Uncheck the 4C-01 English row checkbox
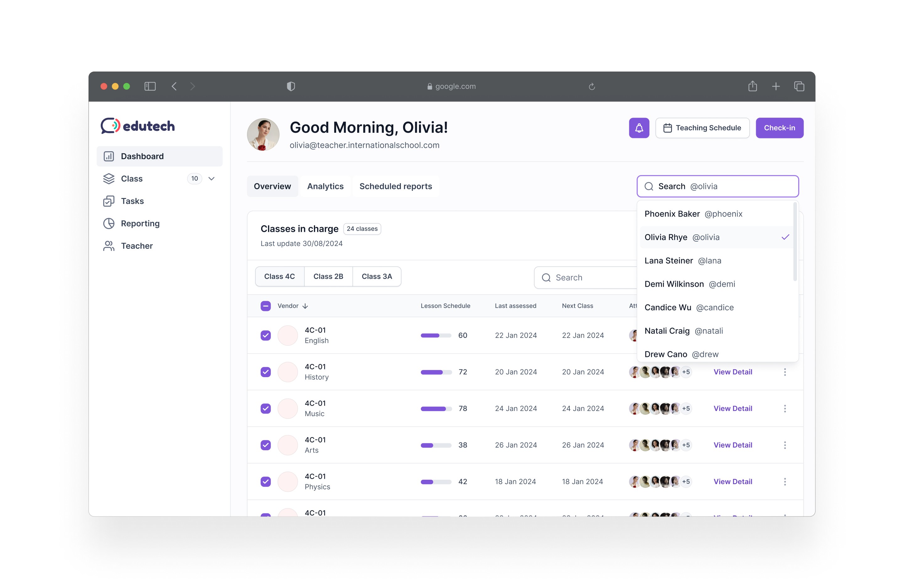Image resolution: width=904 pixels, height=588 pixels. [266, 335]
